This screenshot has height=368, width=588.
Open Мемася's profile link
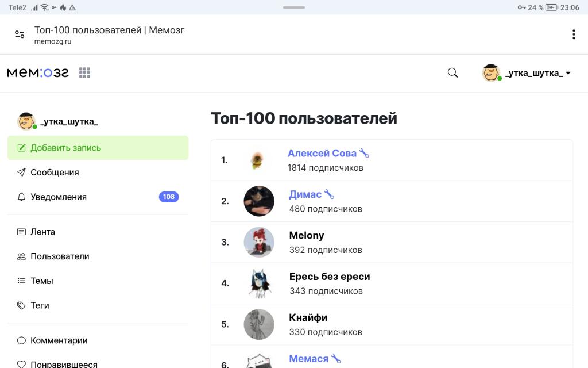pos(308,359)
